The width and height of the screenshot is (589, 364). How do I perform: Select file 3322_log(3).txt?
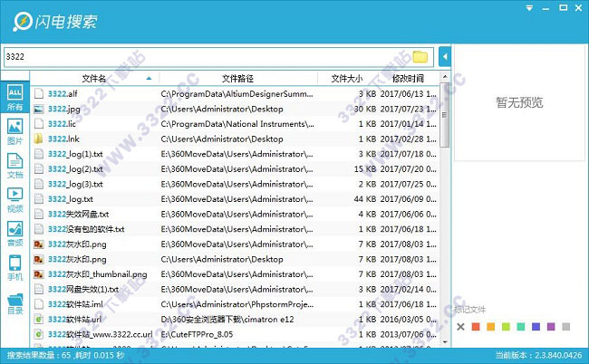coord(75,184)
